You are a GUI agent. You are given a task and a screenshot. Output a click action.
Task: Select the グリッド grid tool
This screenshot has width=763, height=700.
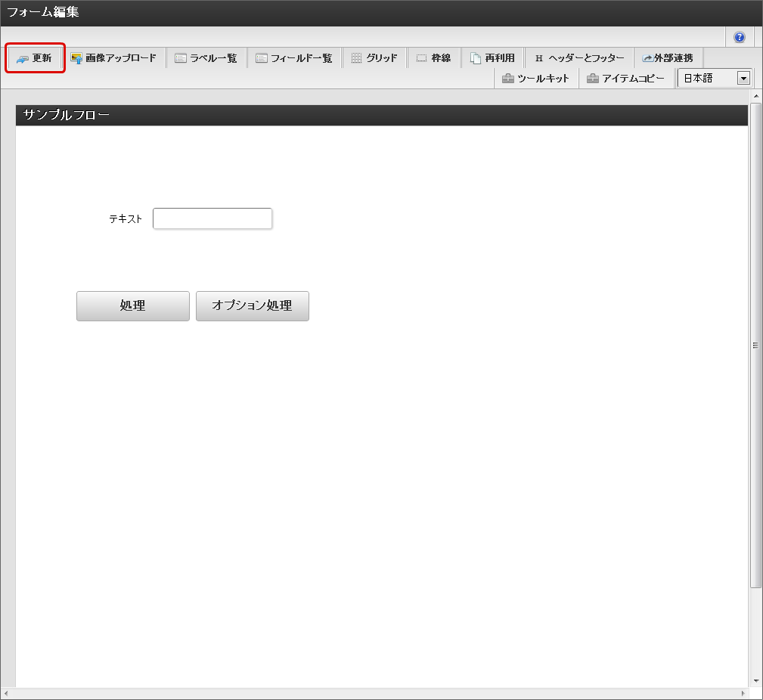tap(374, 58)
